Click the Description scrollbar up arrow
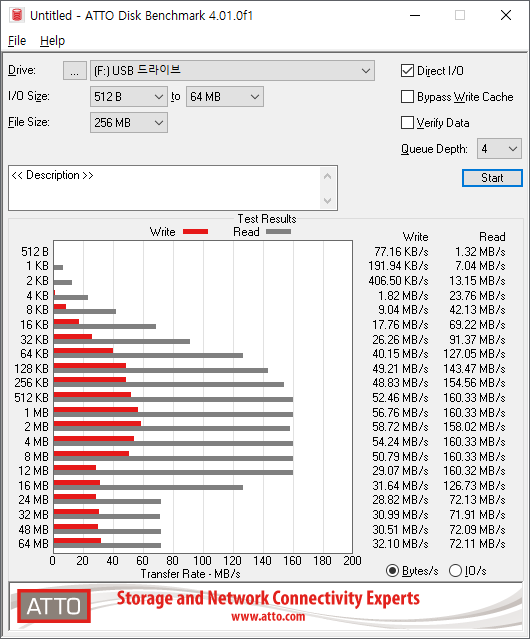The image size is (530, 639). [328, 176]
